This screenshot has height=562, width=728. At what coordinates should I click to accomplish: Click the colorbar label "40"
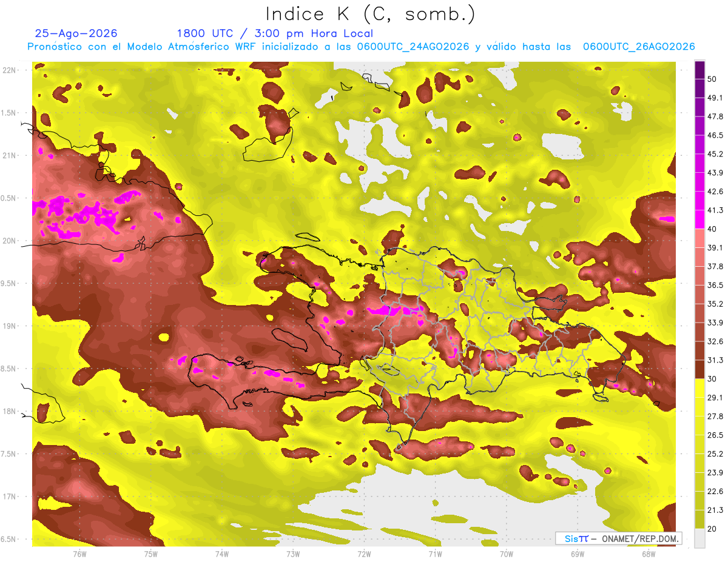coord(713,229)
